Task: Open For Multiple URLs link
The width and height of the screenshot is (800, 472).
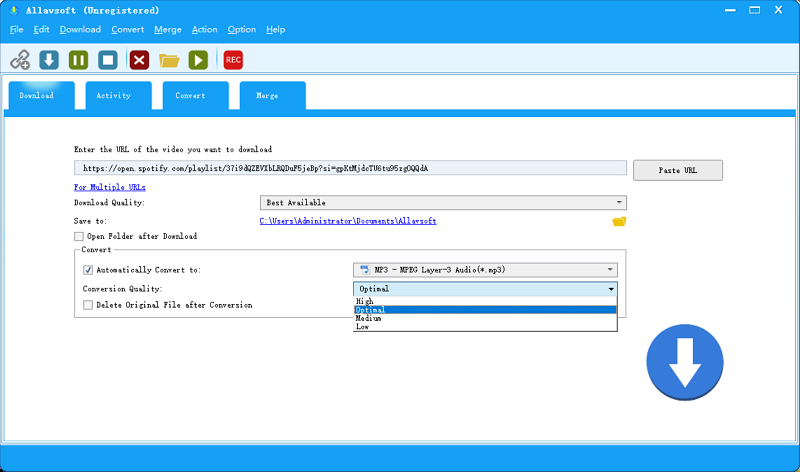Action: pyautogui.click(x=110, y=187)
